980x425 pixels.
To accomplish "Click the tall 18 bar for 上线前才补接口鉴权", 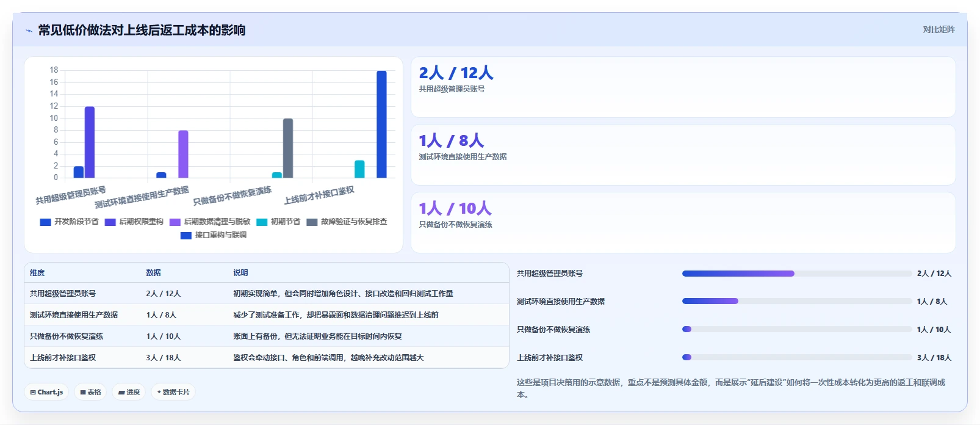I will point(381,125).
